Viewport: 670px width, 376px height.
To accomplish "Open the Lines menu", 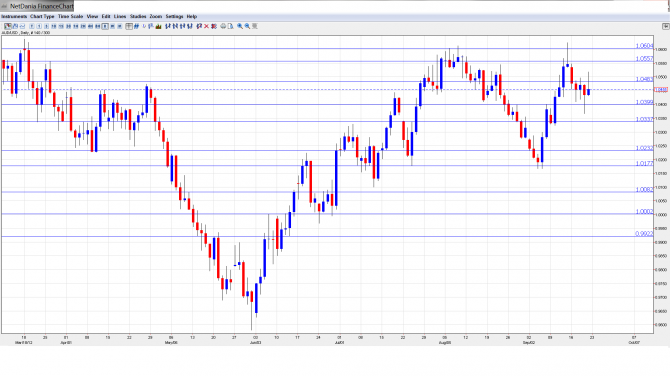I will coord(120,17).
